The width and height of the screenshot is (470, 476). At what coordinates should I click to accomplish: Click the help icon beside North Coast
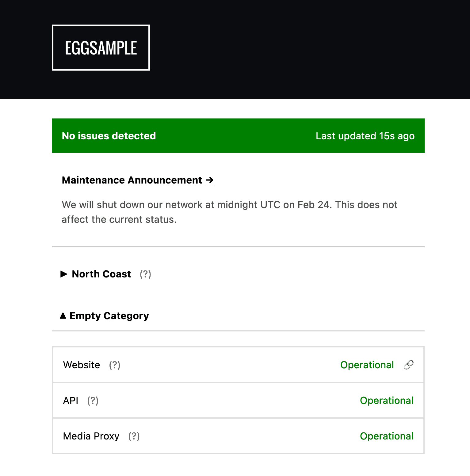click(145, 275)
